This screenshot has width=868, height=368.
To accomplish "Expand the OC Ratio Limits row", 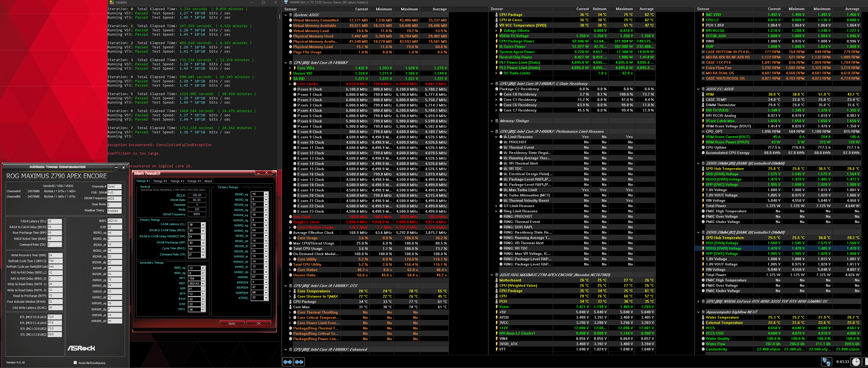I will pyautogui.click(x=496, y=73).
